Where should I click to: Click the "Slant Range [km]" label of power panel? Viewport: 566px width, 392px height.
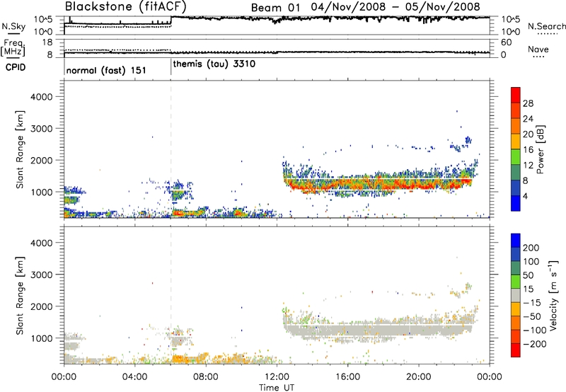coord(21,149)
